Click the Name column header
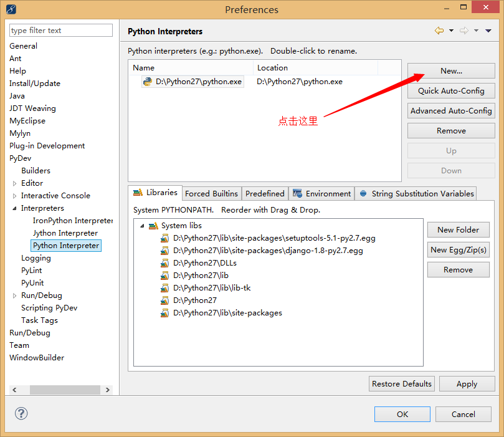Image resolution: width=504 pixels, height=437 pixels. point(191,68)
